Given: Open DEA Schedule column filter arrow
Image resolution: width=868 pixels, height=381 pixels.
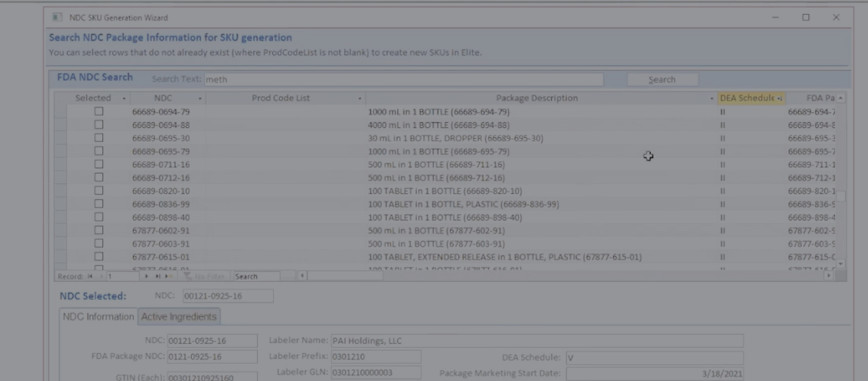Looking at the screenshot, I should pos(780,99).
